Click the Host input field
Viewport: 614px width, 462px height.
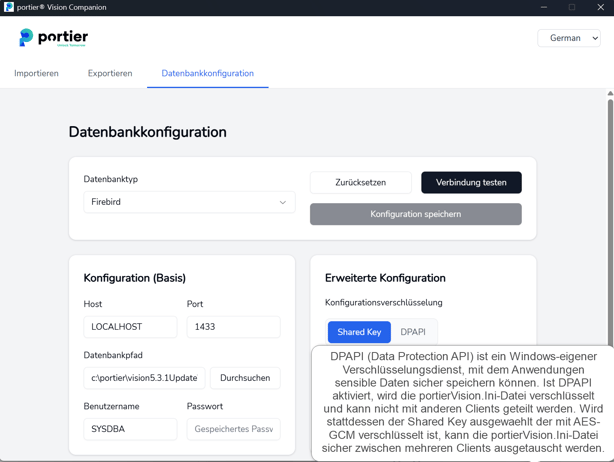coord(130,327)
